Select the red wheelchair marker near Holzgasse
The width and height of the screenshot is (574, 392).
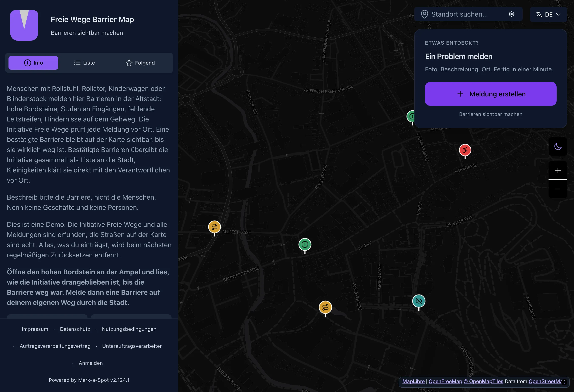[465, 150]
